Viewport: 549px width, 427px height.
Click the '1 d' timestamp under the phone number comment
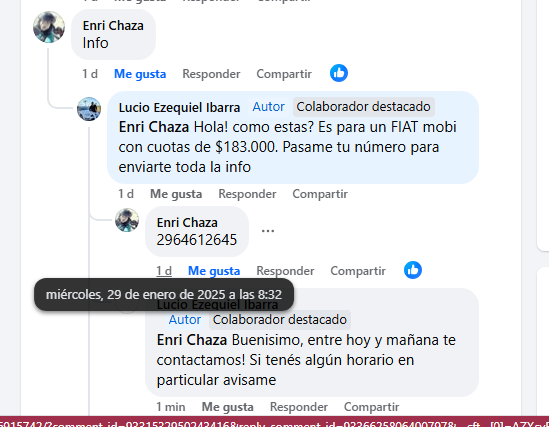click(x=164, y=271)
